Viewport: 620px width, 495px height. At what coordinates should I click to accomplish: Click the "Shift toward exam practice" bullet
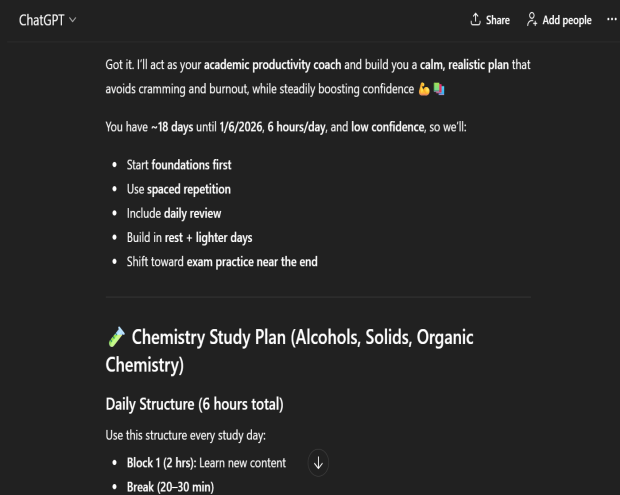click(222, 262)
